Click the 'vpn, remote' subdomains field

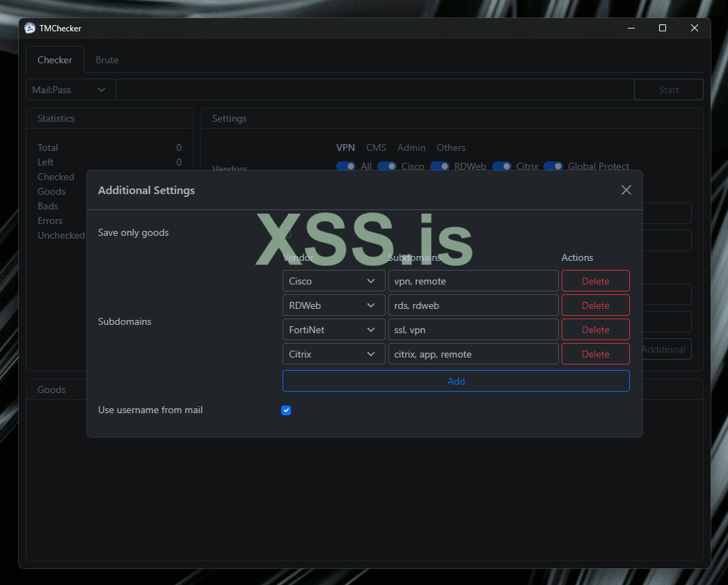click(473, 281)
